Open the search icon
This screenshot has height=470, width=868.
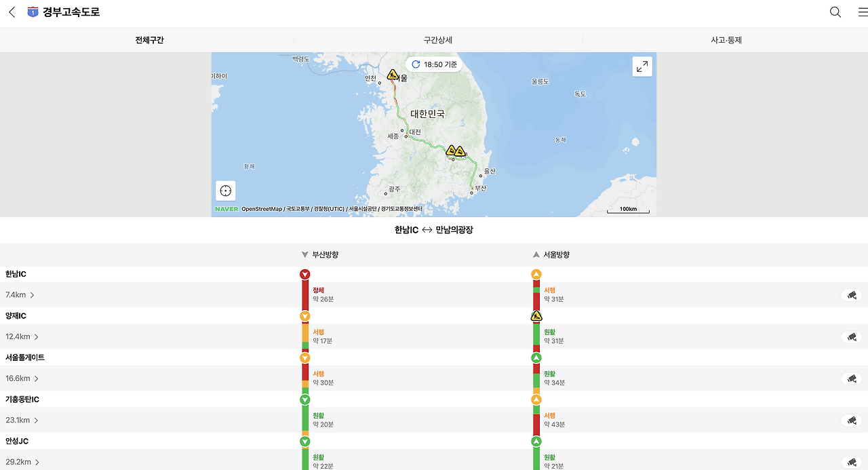(835, 12)
